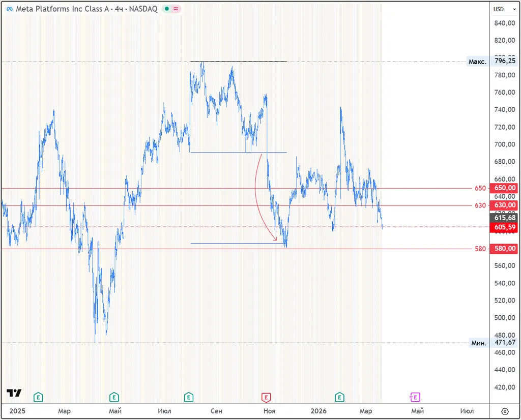This screenshot has height=420, width=521.
Task: Click the Макс. 796,25 high price label
Action: pos(493,61)
